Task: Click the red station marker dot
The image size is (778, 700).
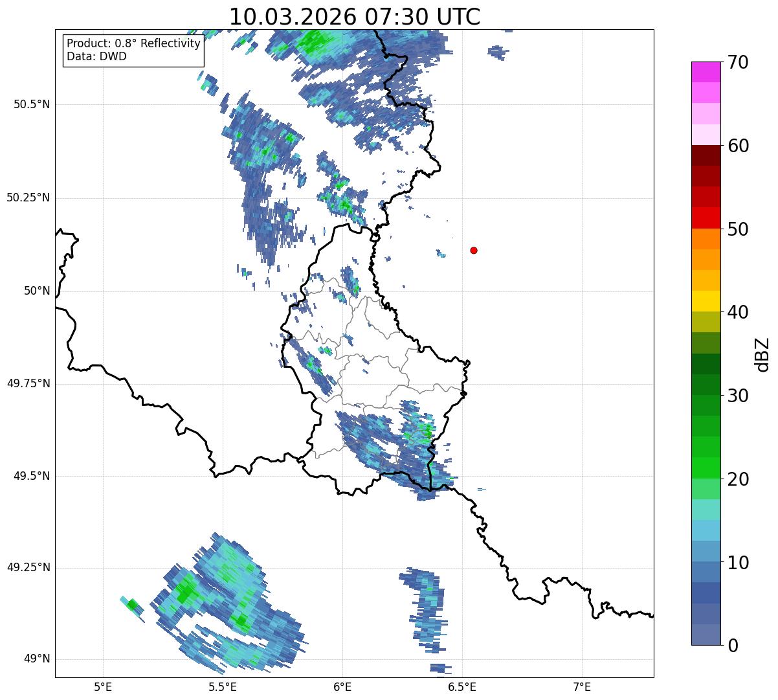Action: (474, 250)
